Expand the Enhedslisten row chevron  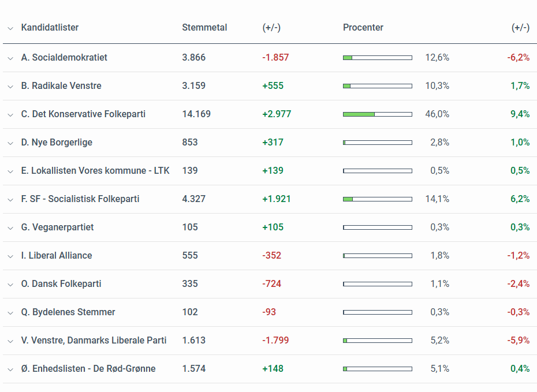10,369
